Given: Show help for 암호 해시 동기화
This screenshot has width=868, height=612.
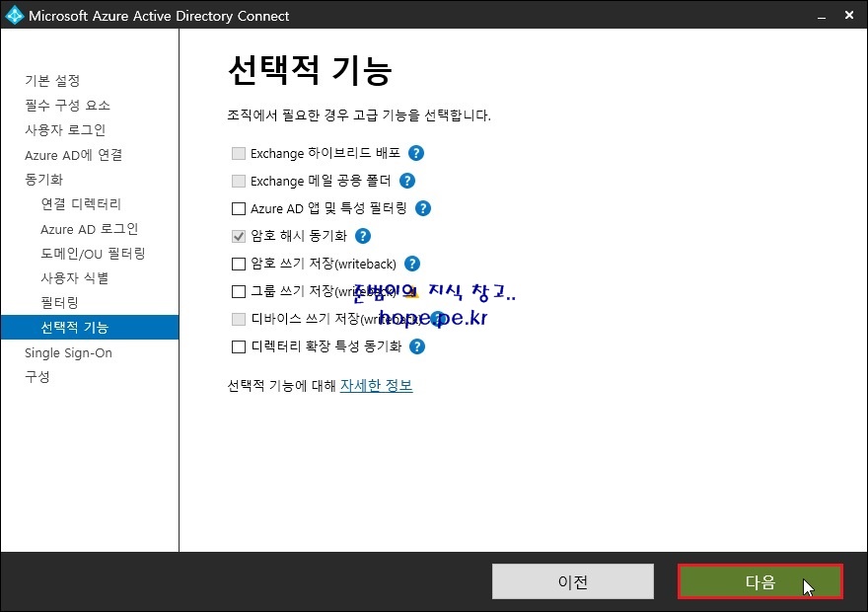Looking at the screenshot, I should (x=363, y=236).
